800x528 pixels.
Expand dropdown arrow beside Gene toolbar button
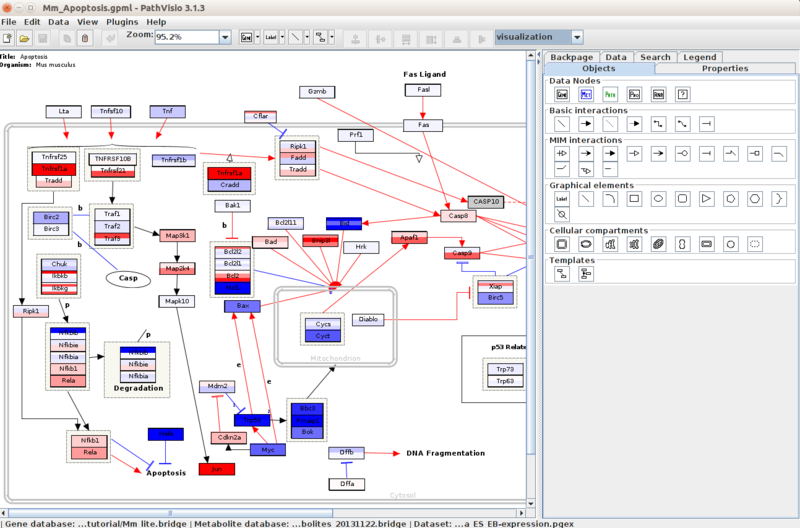point(257,37)
